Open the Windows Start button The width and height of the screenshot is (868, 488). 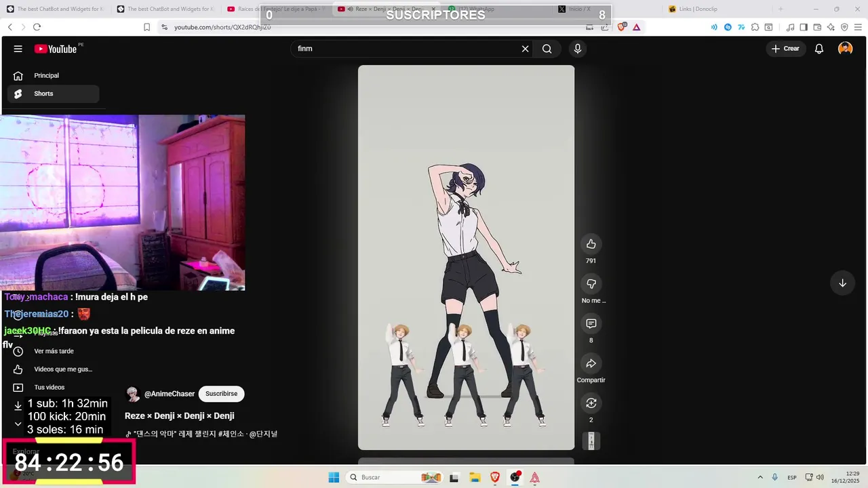[x=334, y=478]
